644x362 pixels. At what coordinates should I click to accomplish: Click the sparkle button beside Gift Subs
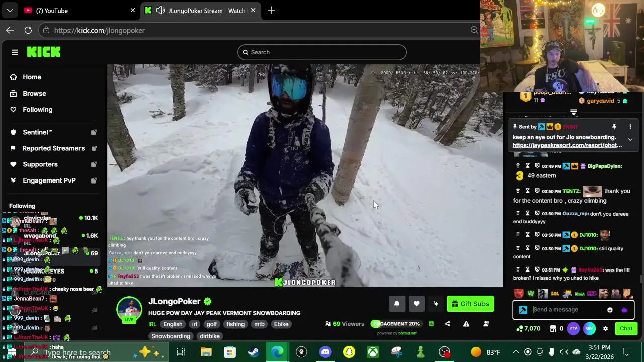(436, 304)
